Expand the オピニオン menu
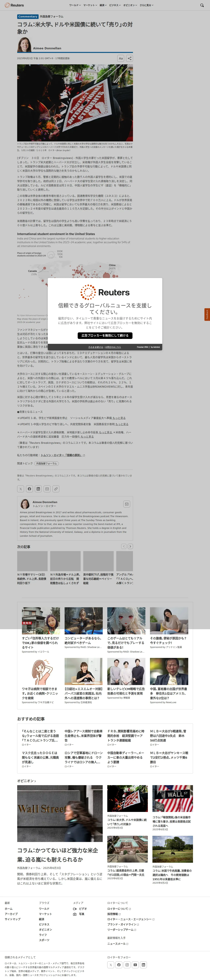Viewport: 210px width, 980px height. [130, 5]
